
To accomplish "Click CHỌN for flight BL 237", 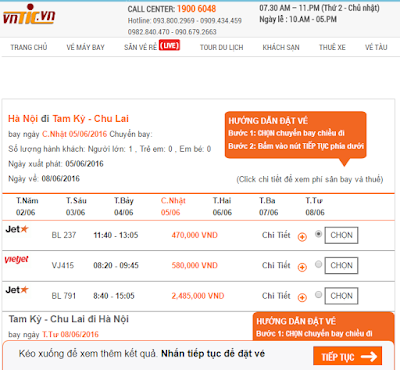I will coord(341,235).
